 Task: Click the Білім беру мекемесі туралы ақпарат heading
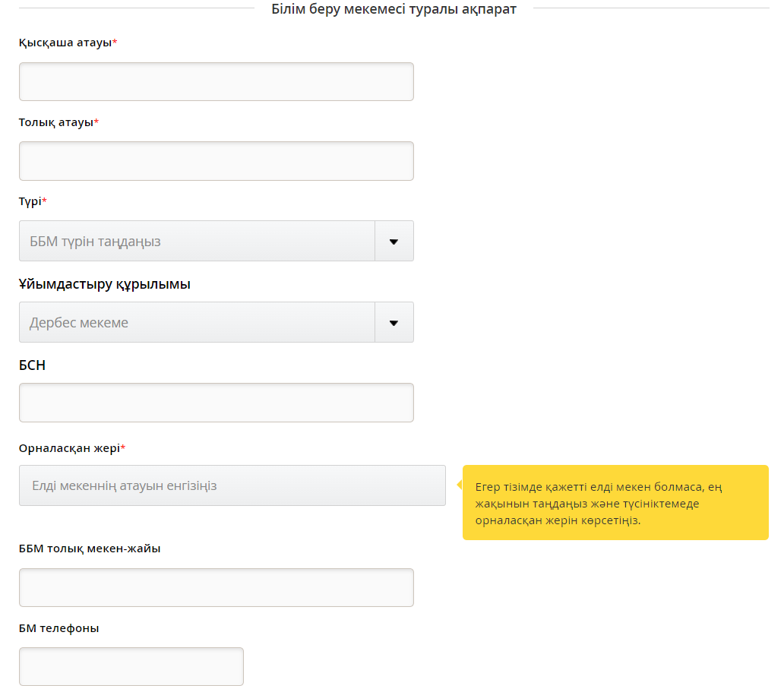click(x=394, y=9)
